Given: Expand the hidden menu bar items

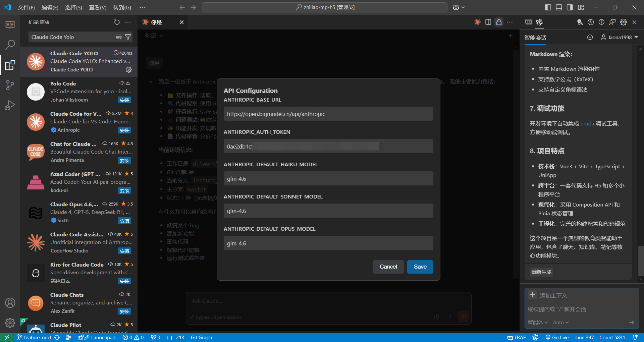Looking at the screenshot, I should tap(143, 7).
